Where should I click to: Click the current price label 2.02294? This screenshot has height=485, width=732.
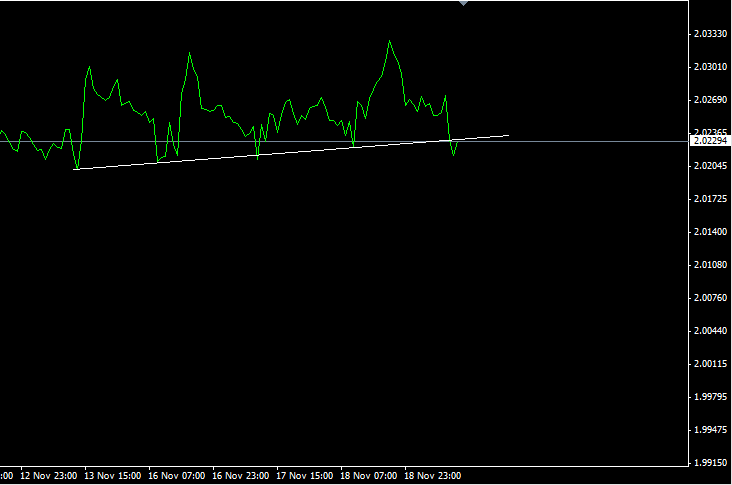click(x=710, y=141)
